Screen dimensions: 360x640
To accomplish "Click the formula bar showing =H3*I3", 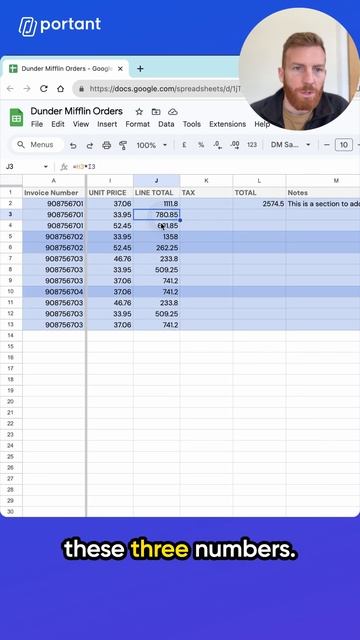I will tap(84, 167).
